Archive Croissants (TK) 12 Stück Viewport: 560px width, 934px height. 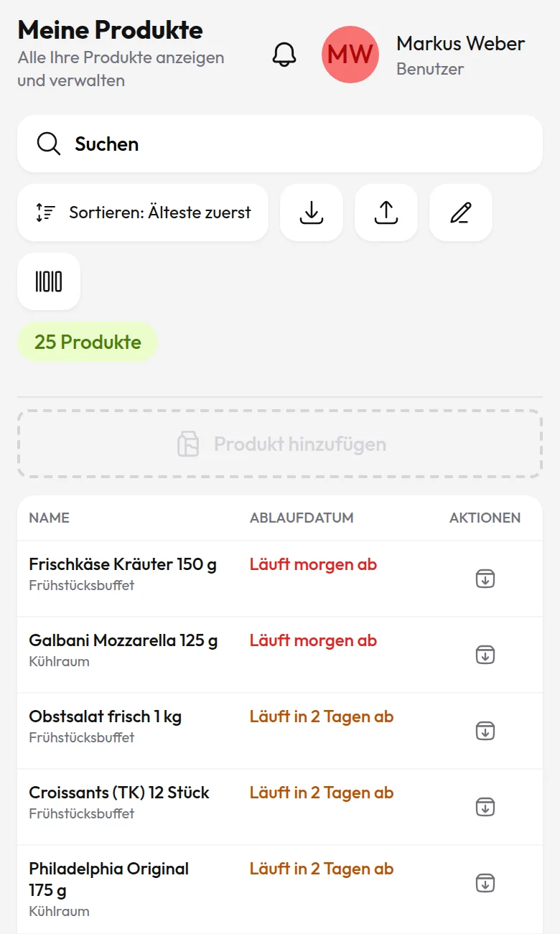coord(485,807)
